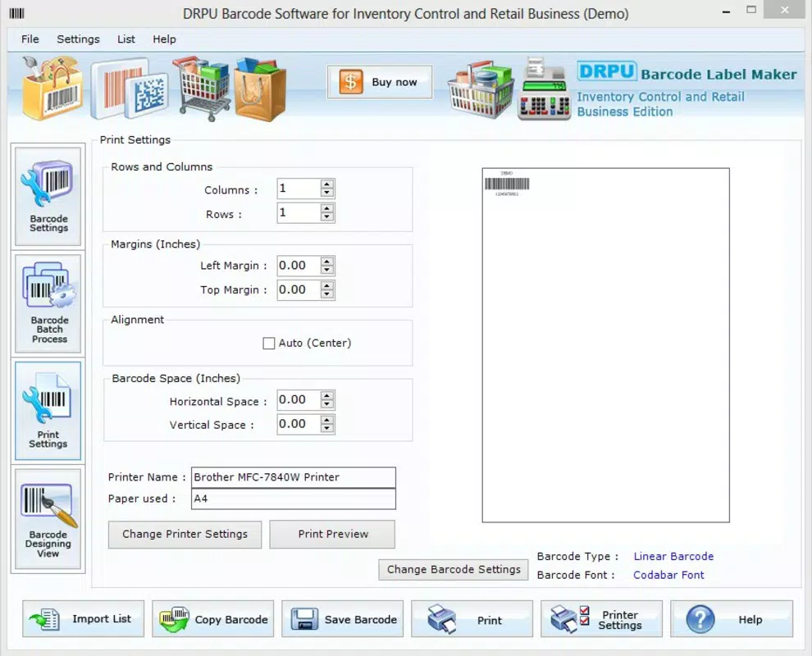Click the barcode cards banner image
This screenshot has width=812, height=656.
[x=130, y=88]
